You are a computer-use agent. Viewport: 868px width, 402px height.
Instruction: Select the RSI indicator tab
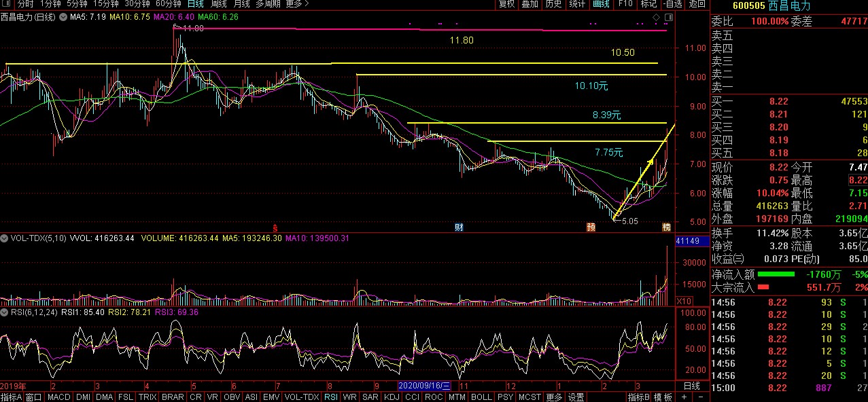coord(330,397)
